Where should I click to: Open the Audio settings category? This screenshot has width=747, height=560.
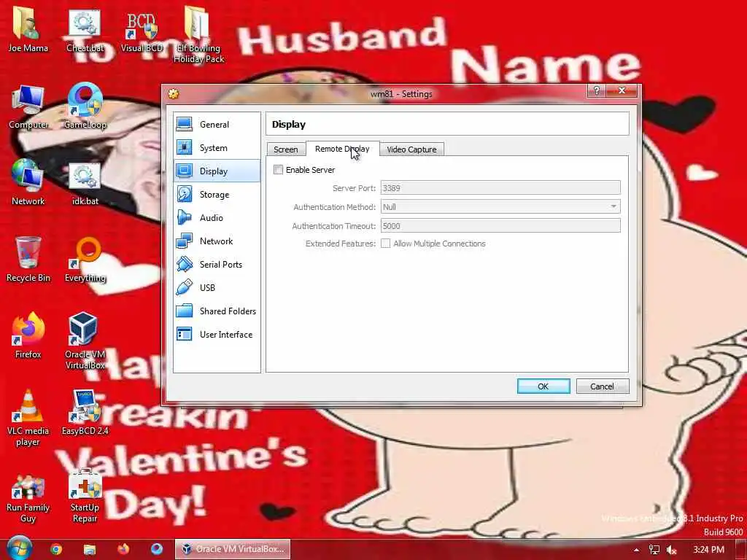pyautogui.click(x=217, y=217)
